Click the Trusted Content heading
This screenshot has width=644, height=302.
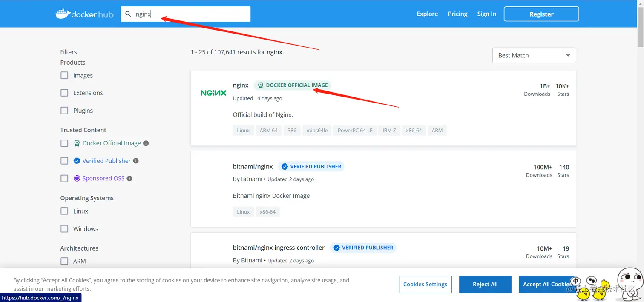[x=83, y=130]
